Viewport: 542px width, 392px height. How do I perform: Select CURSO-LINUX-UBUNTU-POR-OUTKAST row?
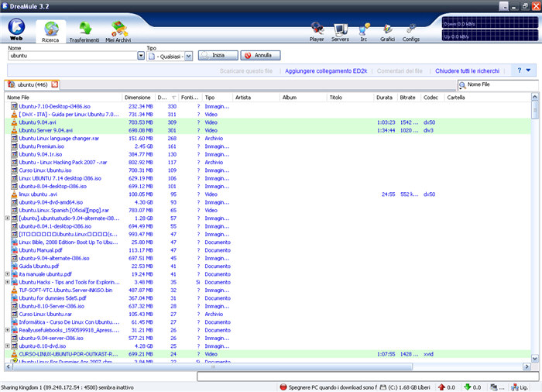(x=268, y=354)
